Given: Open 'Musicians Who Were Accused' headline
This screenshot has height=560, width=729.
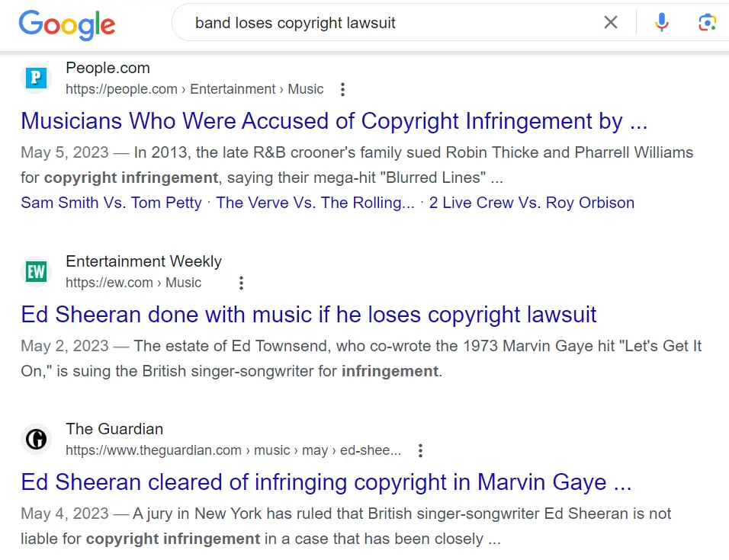Looking at the screenshot, I should click(334, 121).
